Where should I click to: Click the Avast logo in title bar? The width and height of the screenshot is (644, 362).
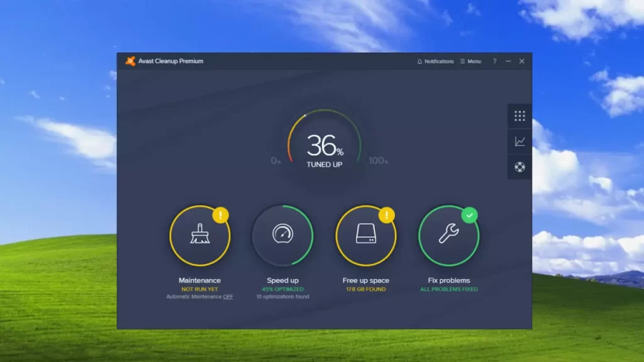point(130,61)
